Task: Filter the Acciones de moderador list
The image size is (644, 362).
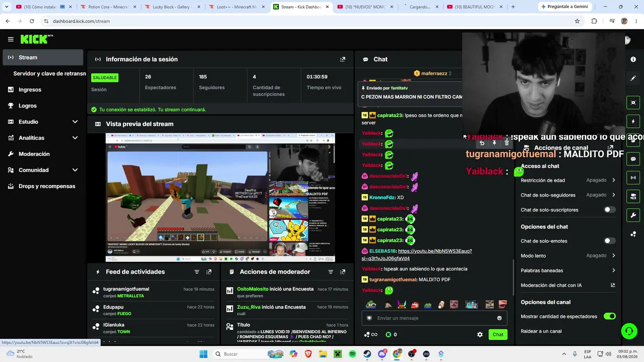Action: pyautogui.click(x=331, y=272)
